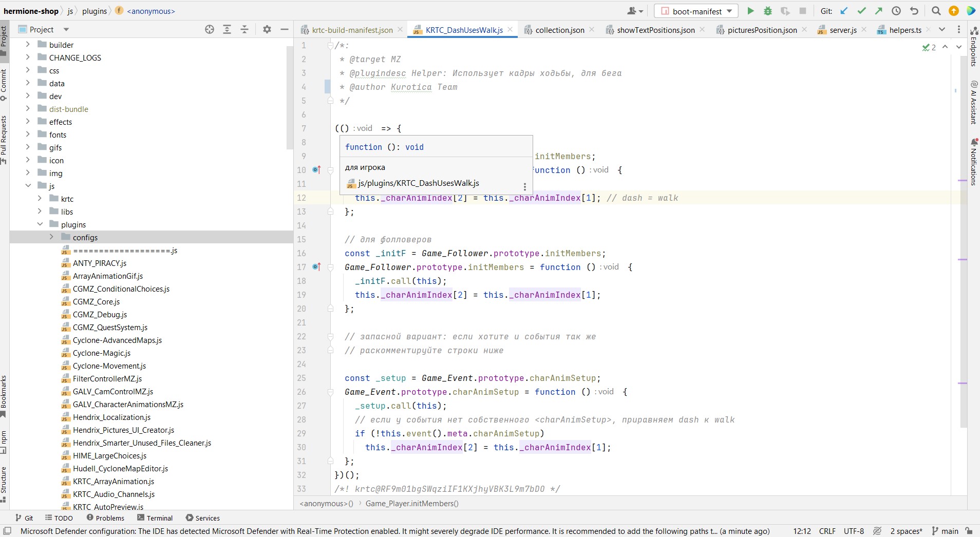This screenshot has height=537, width=980.
Task: Show Git history clock icon
Action: click(x=896, y=11)
